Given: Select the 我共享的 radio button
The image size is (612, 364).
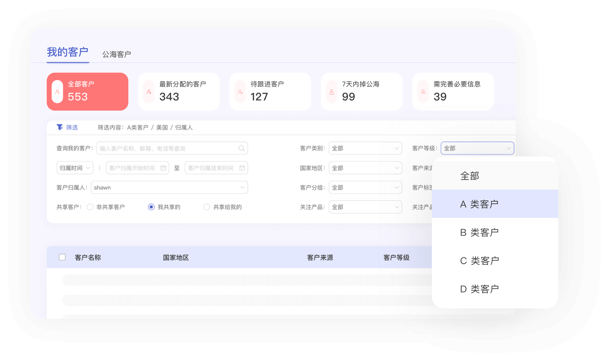Looking at the screenshot, I should tap(151, 207).
